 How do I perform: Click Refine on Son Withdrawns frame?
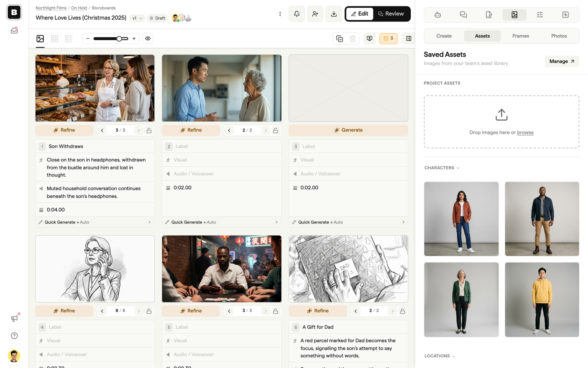(64, 130)
